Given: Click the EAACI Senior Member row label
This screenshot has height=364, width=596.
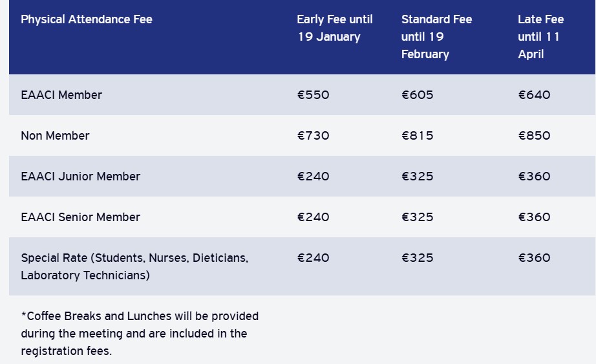Looking at the screenshot, I should click(x=80, y=217).
